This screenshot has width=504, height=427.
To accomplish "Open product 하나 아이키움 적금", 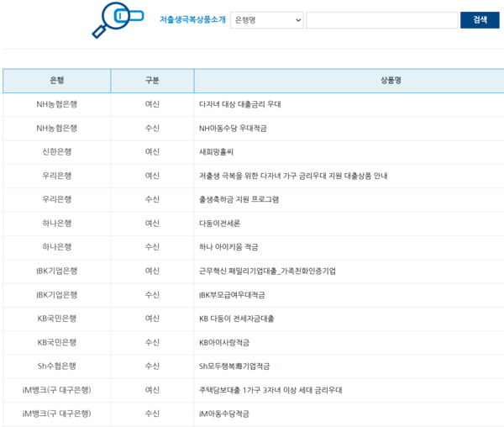I will (x=228, y=247).
